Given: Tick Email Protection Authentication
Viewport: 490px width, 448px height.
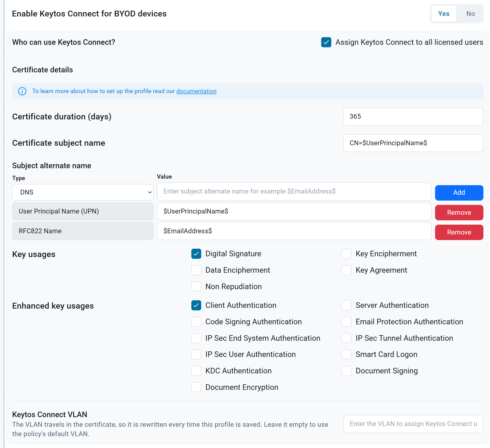Looking at the screenshot, I should (x=346, y=322).
